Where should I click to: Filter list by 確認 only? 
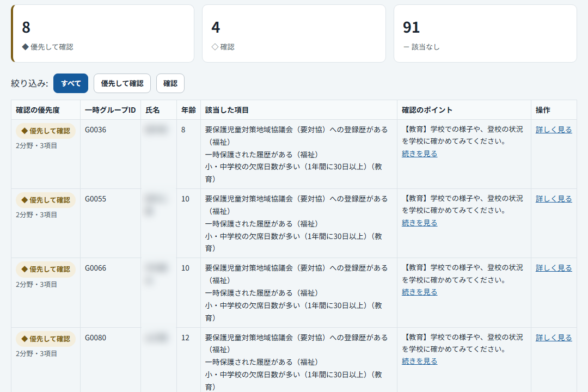pyautogui.click(x=170, y=83)
